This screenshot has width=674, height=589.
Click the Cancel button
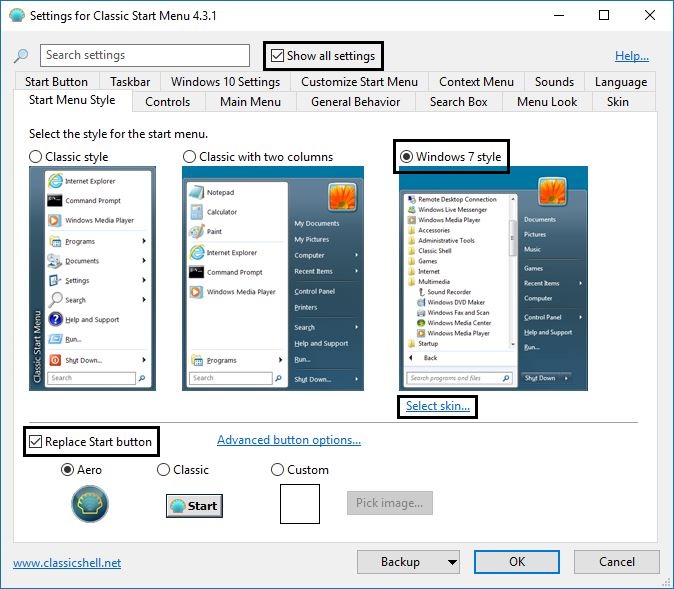pyautogui.click(x=617, y=562)
